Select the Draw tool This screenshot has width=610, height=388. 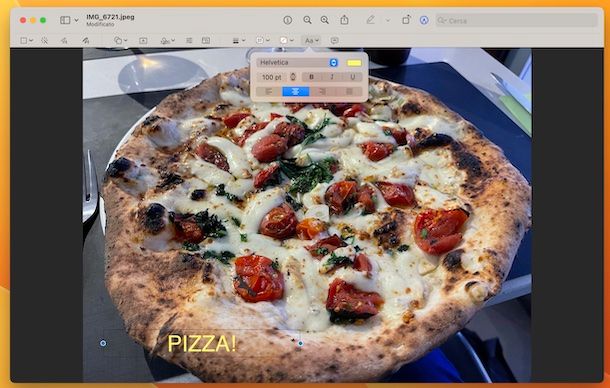click(86, 40)
